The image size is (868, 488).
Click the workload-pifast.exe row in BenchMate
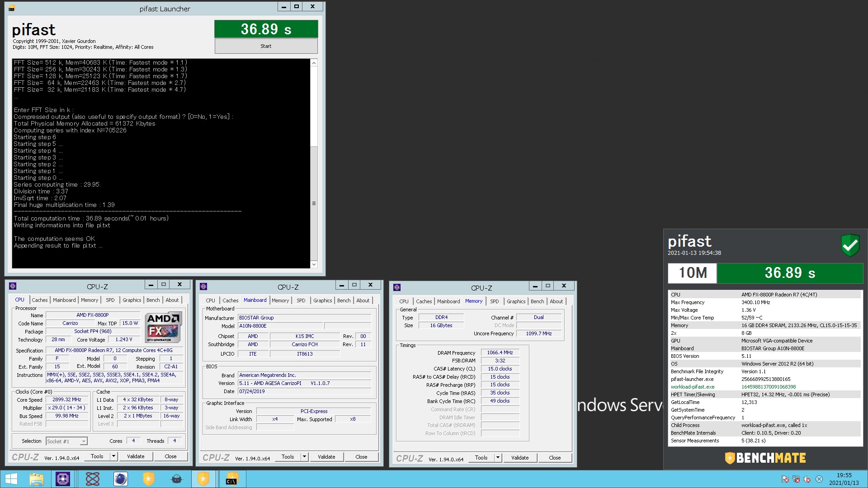coord(765,387)
